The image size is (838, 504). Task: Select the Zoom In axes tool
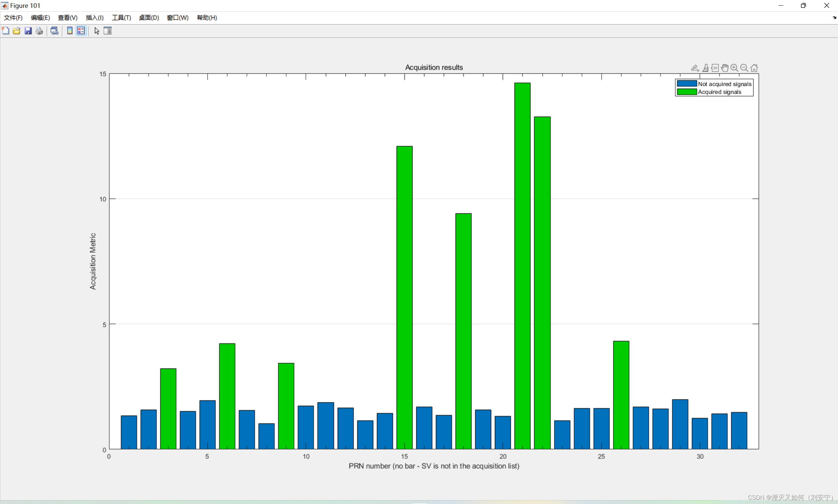pos(734,68)
